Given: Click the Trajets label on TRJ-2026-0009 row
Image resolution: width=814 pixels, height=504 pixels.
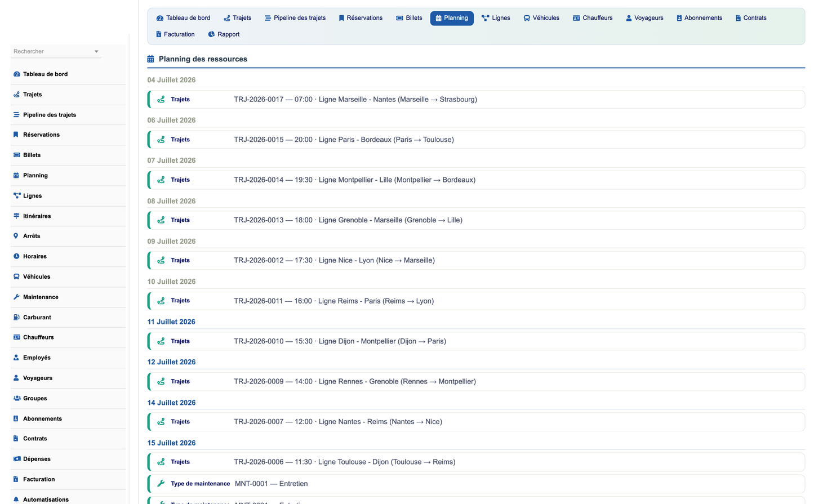Looking at the screenshot, I should [x=180, y=382].
